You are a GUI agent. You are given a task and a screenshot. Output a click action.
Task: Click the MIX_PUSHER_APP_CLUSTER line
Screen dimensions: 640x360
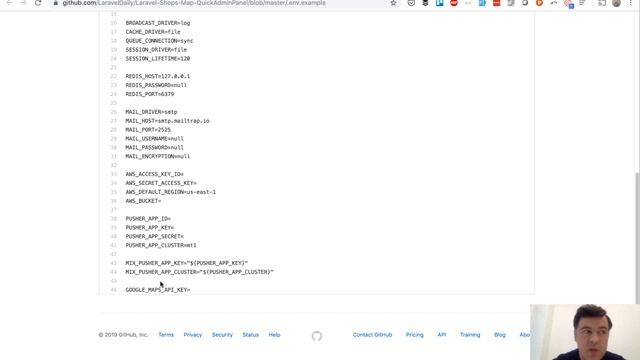coord(199,272)
